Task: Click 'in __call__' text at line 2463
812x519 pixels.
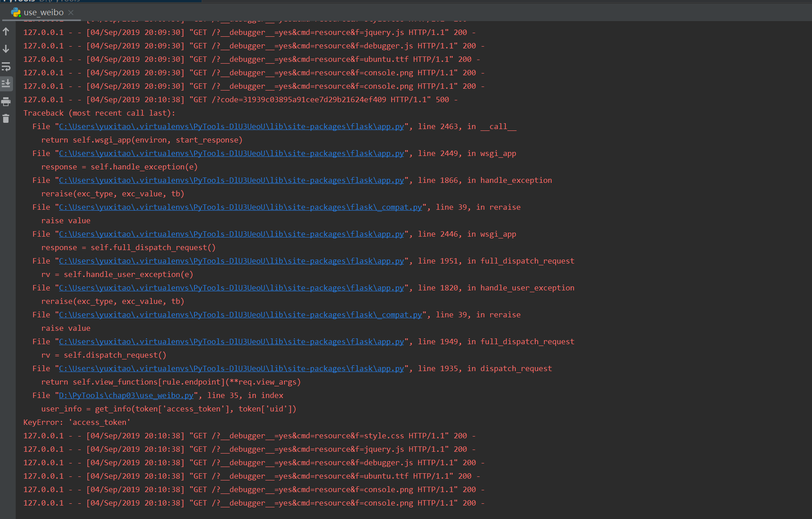Action: [x=492, y=126]
